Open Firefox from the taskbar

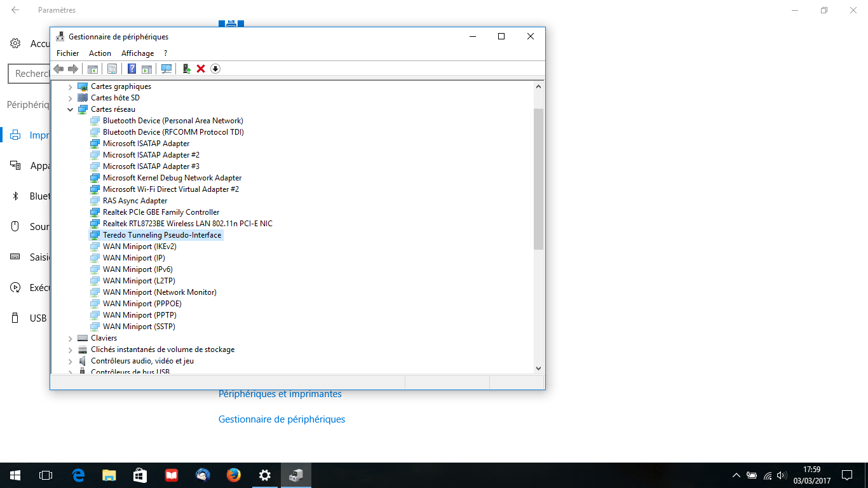pos(234,475)
